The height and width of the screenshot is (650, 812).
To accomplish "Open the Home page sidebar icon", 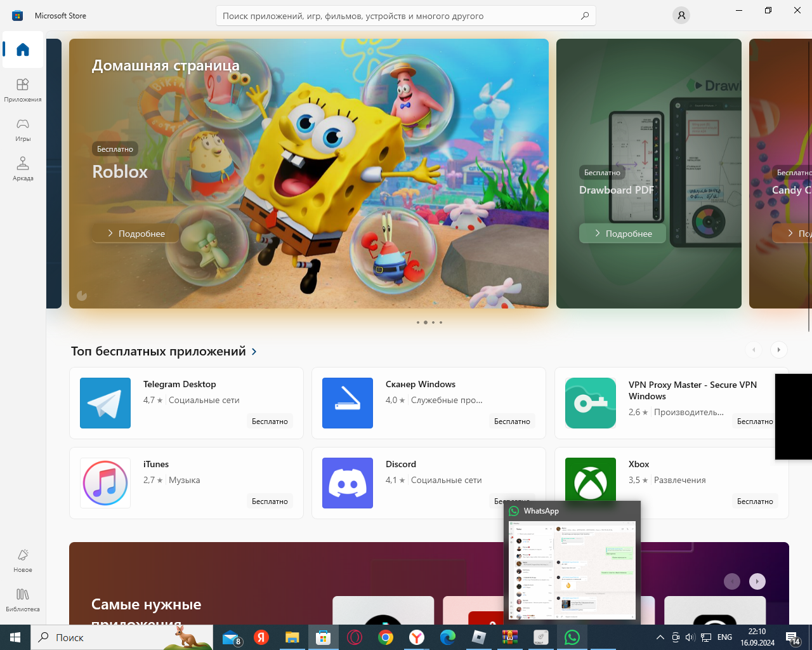I will click(23, 50).
